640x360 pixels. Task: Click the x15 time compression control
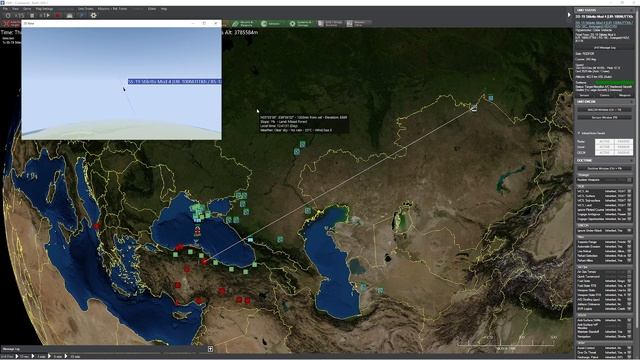19,15
